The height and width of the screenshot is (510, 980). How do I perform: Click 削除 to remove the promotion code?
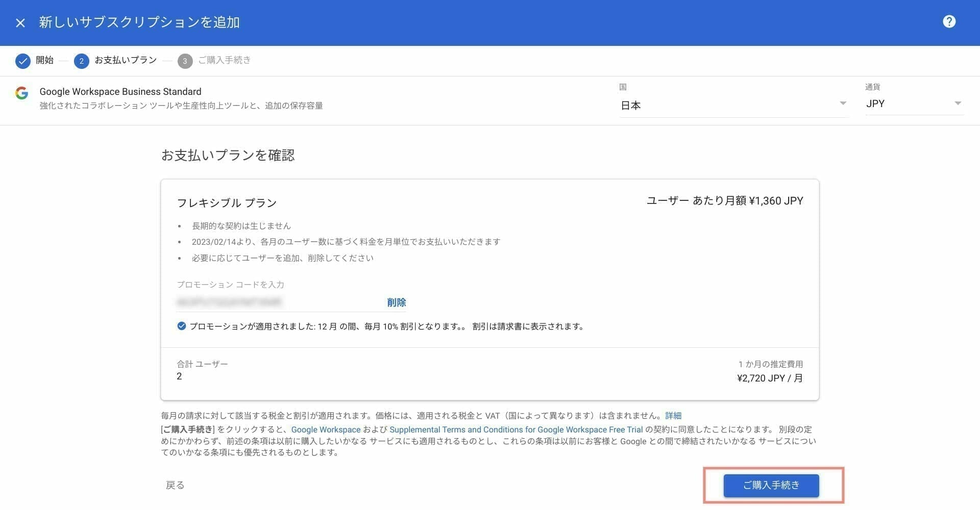point(397,302)
